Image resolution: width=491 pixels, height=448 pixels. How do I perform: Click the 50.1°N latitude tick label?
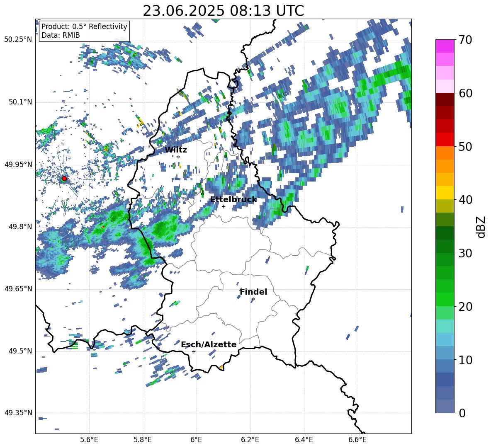click(20, 102)
